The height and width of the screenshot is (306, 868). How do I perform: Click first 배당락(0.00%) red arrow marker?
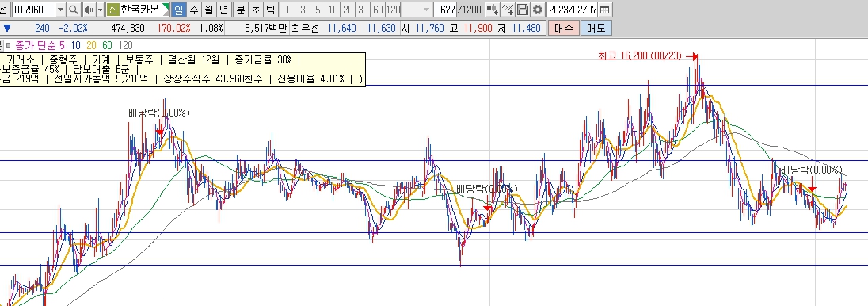159,132
